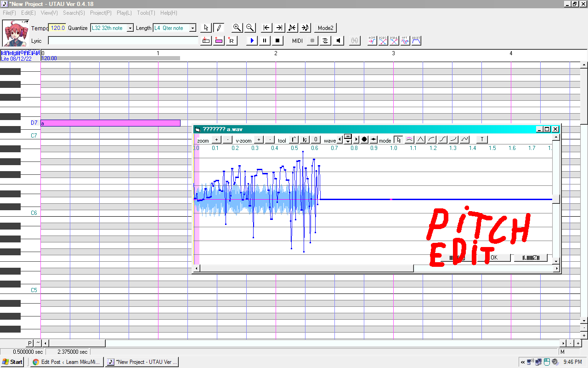
Task: Stop playback with the square button
Action: click(277, 41)
